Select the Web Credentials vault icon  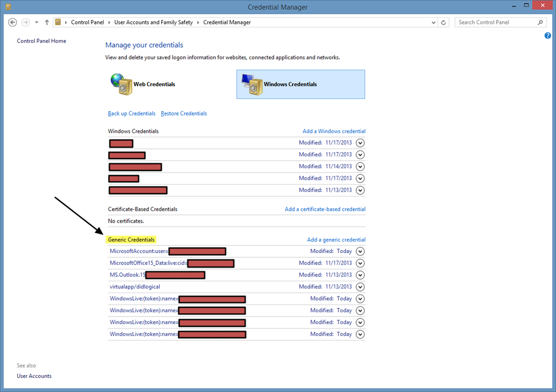point(122,84)
